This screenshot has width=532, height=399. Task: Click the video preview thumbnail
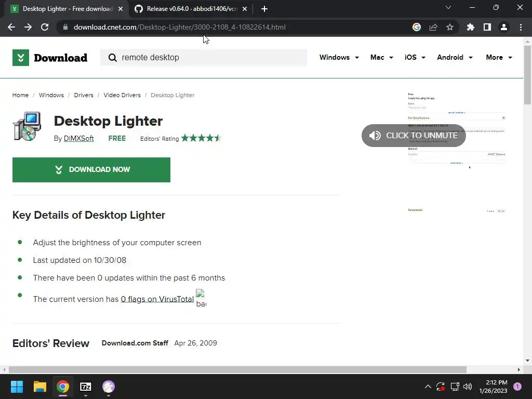(457, 153)
